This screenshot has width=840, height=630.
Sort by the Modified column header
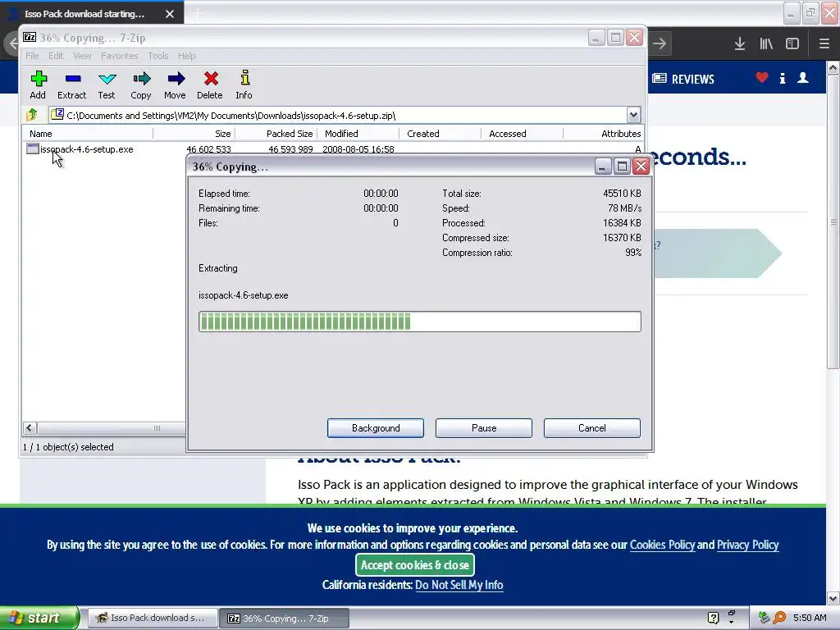358,134
